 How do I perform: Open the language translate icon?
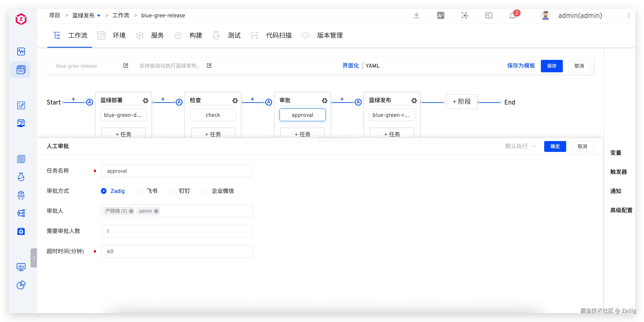point(440,16)
